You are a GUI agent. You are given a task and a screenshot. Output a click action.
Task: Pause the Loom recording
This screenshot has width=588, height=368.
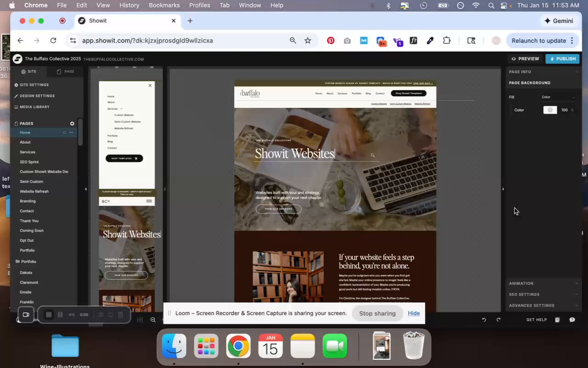(60, 315)
